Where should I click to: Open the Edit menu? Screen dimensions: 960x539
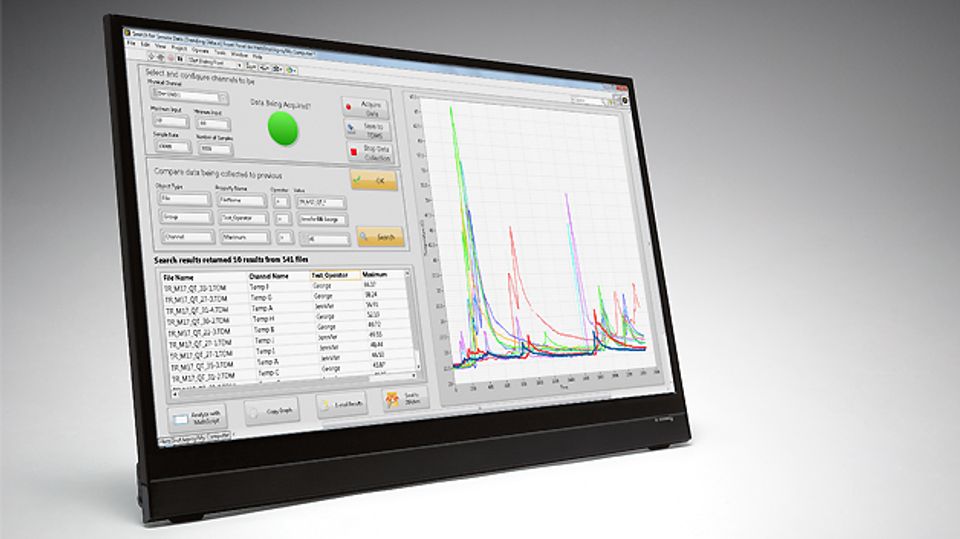click(145, 45)
